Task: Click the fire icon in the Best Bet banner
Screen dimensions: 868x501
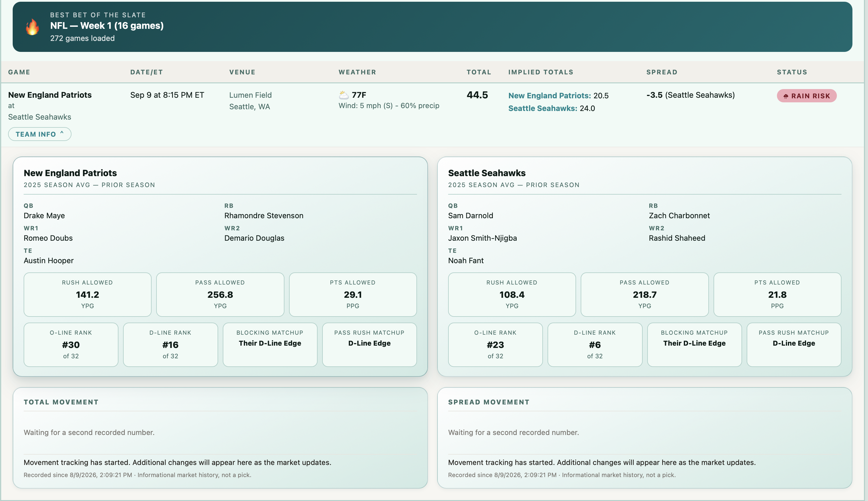Action: 32,27
